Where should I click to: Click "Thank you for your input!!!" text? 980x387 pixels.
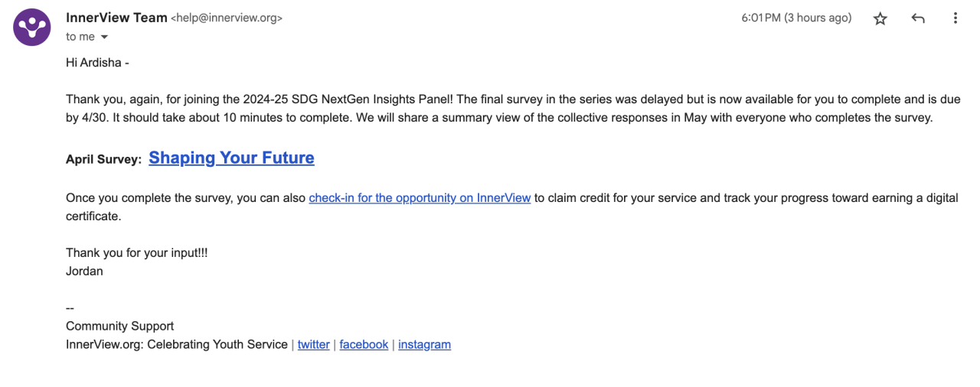click(136, 253)
